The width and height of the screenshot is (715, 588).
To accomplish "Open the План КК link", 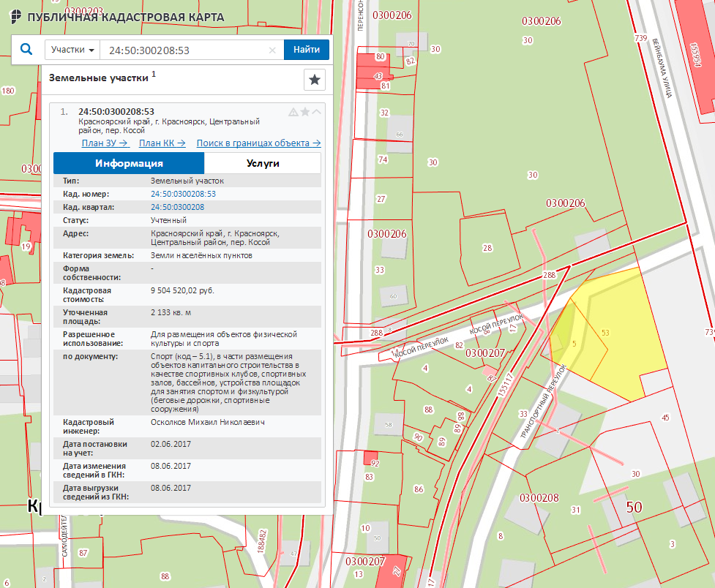I will point(162,143).
